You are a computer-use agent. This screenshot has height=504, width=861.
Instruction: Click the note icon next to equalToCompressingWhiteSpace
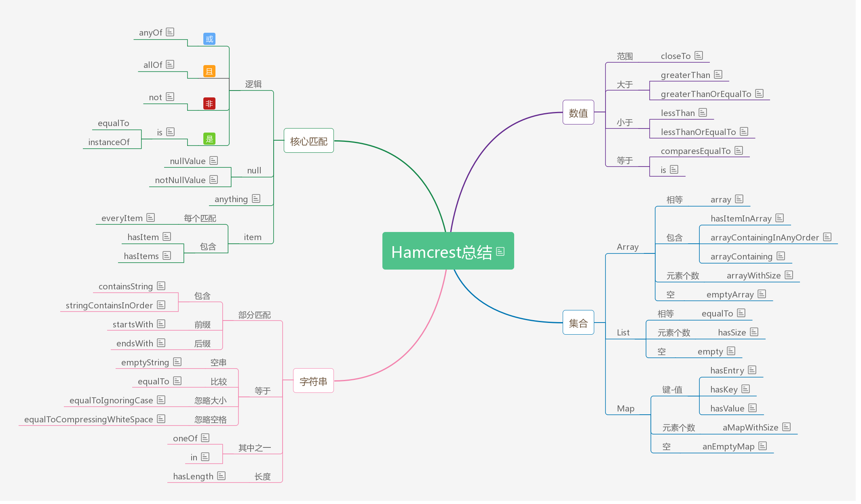(161, 419)
